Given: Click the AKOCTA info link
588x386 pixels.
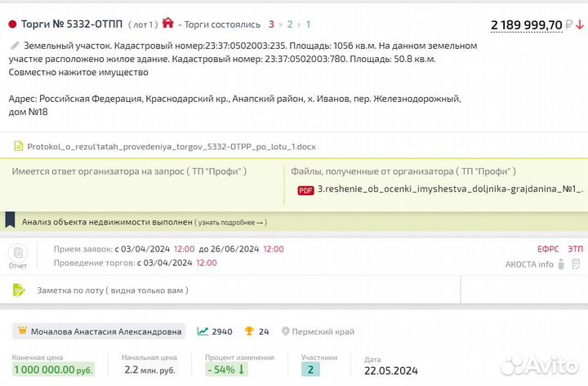Looking at the screenshot, I should click(529, 264).
